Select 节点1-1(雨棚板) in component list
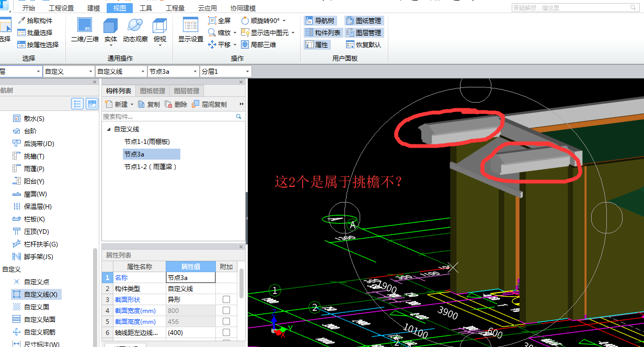Viewport: 644px width, 347px height. [x=147, y=141]
